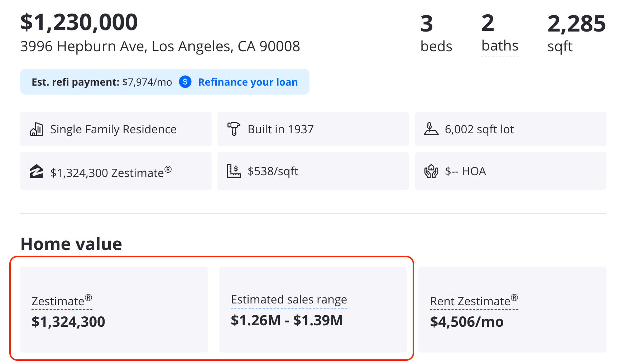Click the underlined baths label

500,46
